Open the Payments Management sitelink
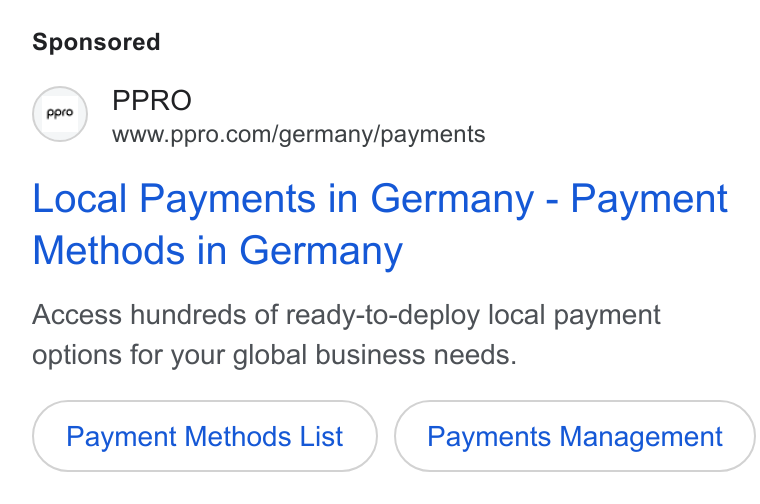The image size is (760, 504). [x=574, y=436]
